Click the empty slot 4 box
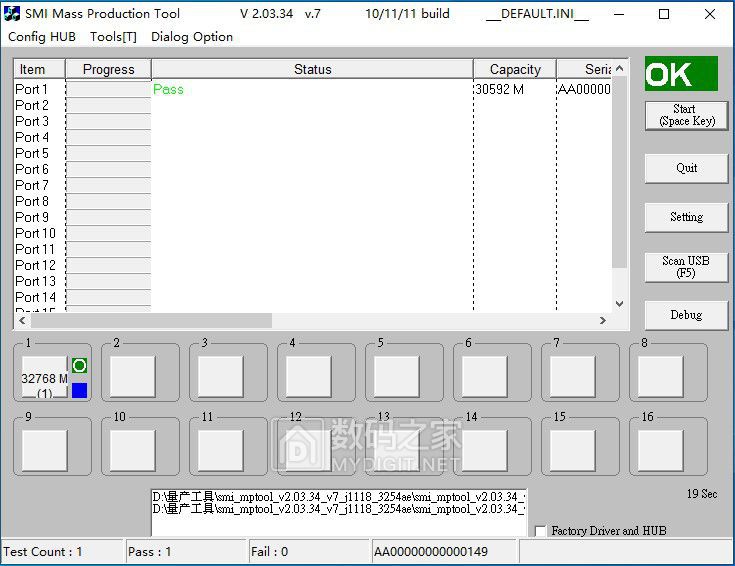The width and height of the screenshot is (735, 566). (308, 377)
